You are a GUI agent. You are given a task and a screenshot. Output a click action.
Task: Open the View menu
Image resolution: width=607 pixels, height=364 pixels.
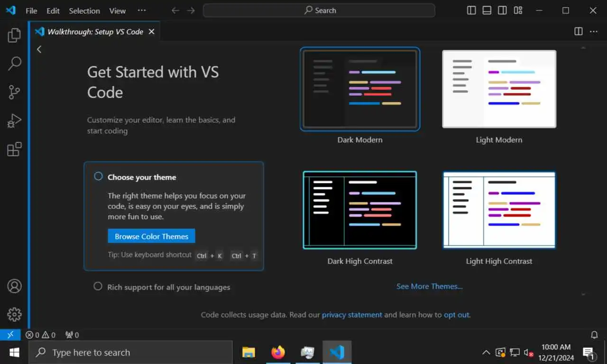[x=118, y=10]
